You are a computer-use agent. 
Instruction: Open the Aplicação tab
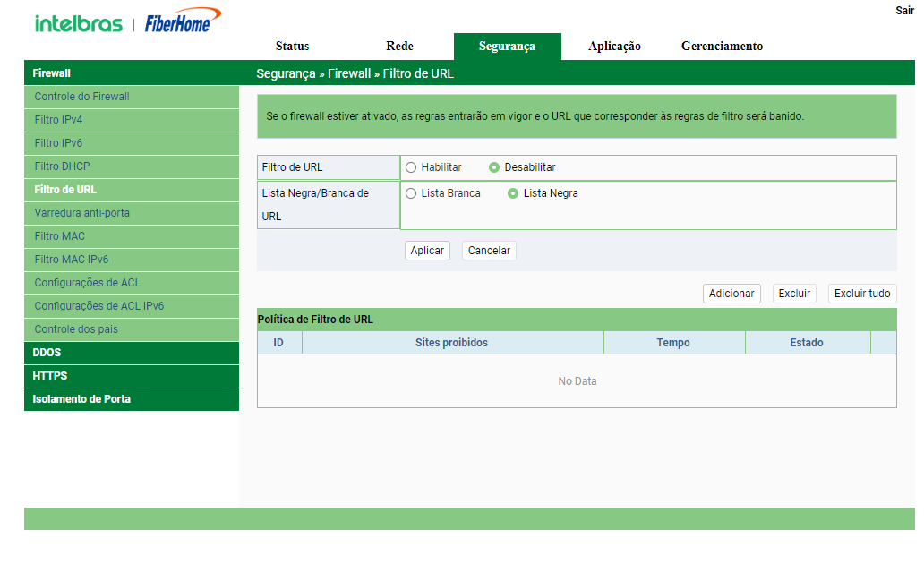click(x=614, y=46)
